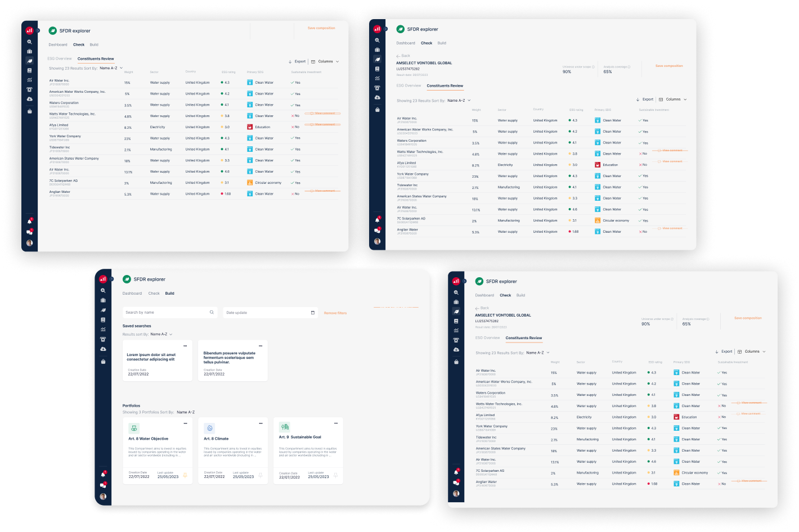
Task: Focus the Search by name input field
Action: (170, 312)
